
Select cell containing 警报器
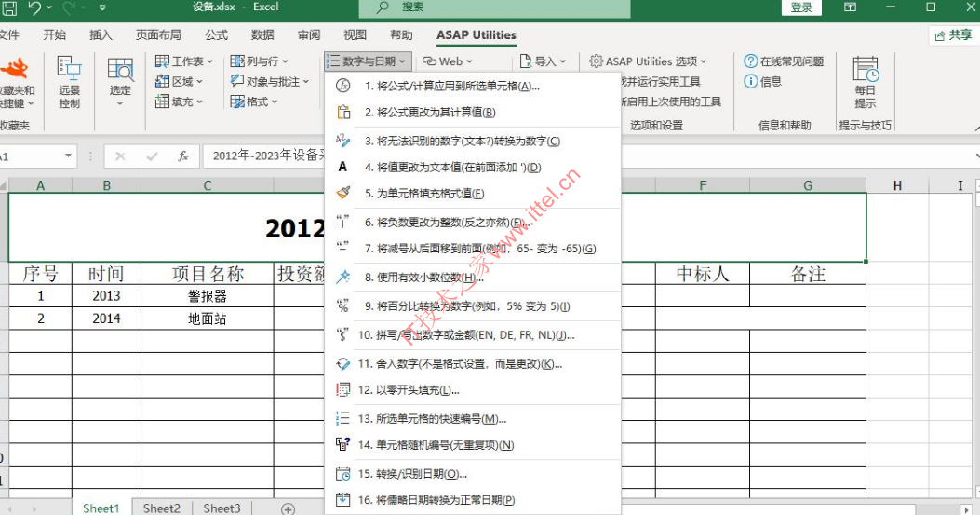tap(207, 296)
